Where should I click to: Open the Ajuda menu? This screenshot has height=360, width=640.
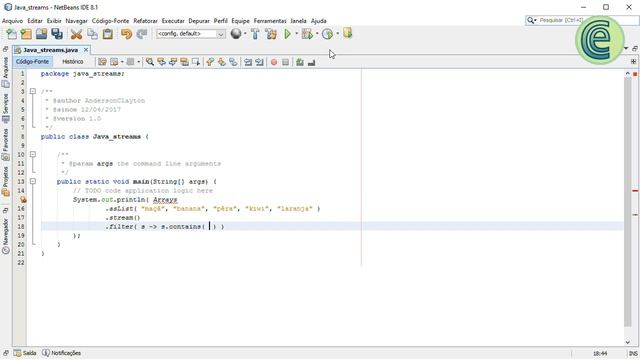click(x=318, y=21)
